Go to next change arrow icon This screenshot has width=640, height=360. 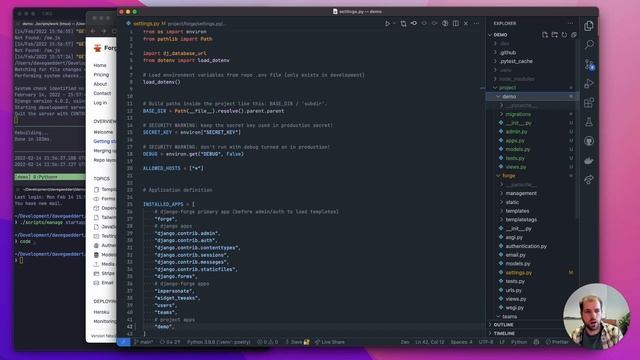[x=434, y=24]
